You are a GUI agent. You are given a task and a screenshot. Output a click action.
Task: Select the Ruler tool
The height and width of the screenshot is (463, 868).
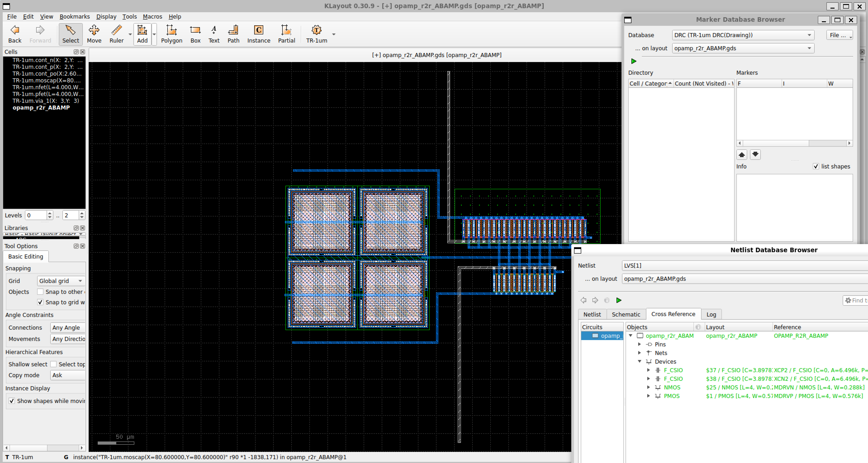pyautogui.click(x=116, y=34)
